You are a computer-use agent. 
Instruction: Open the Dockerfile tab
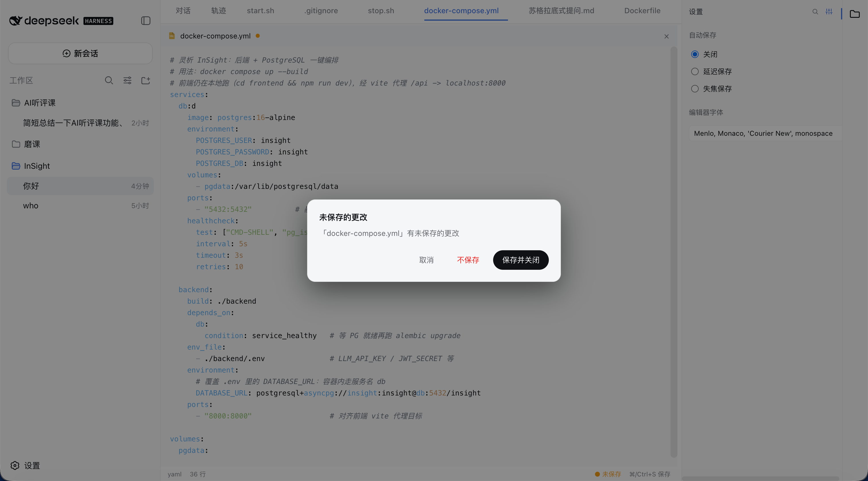click(642, 11)
